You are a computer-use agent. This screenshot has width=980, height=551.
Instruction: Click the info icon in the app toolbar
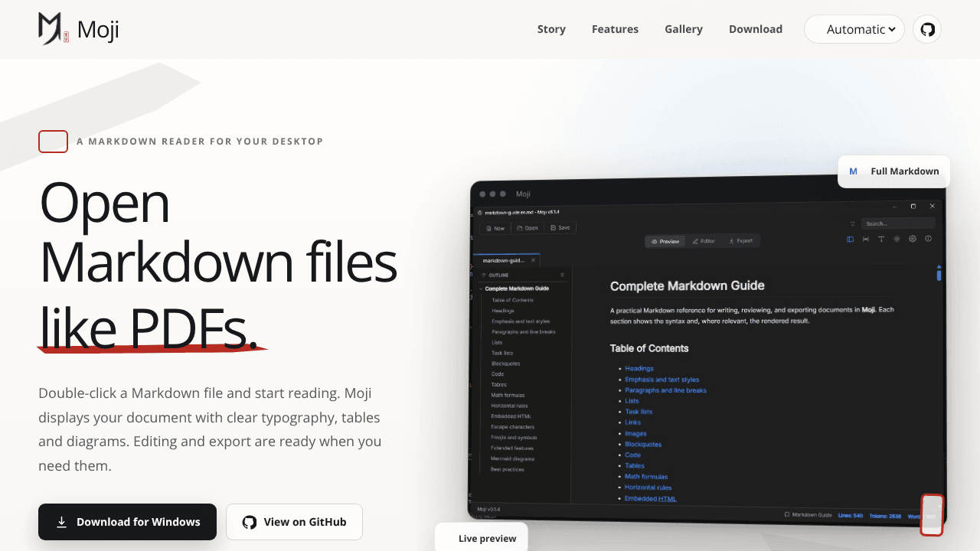[929, 239]
